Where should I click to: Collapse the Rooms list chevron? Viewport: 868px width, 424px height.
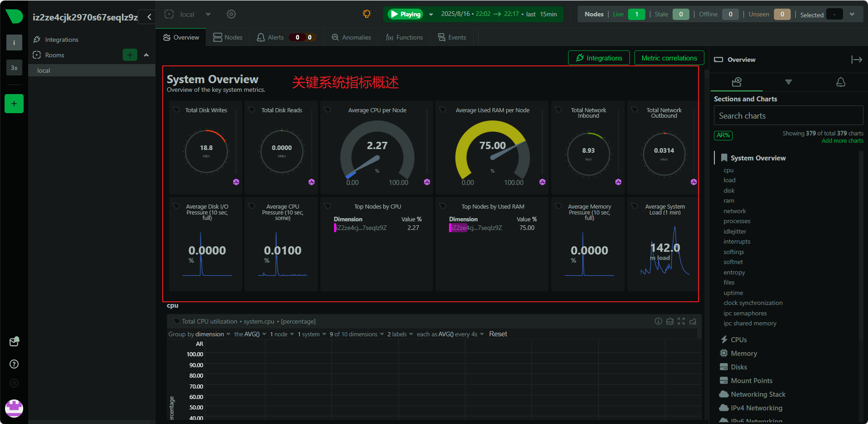(x=146, y=55)
